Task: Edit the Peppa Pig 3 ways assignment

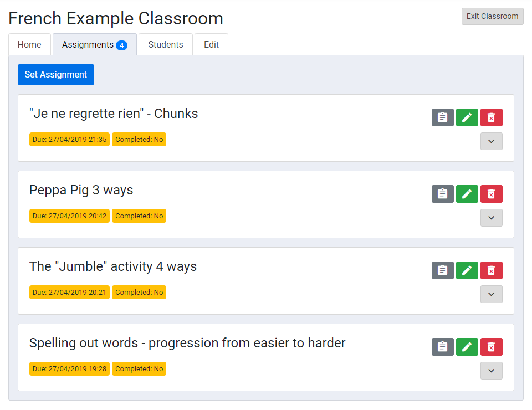Action: point(467,194)
